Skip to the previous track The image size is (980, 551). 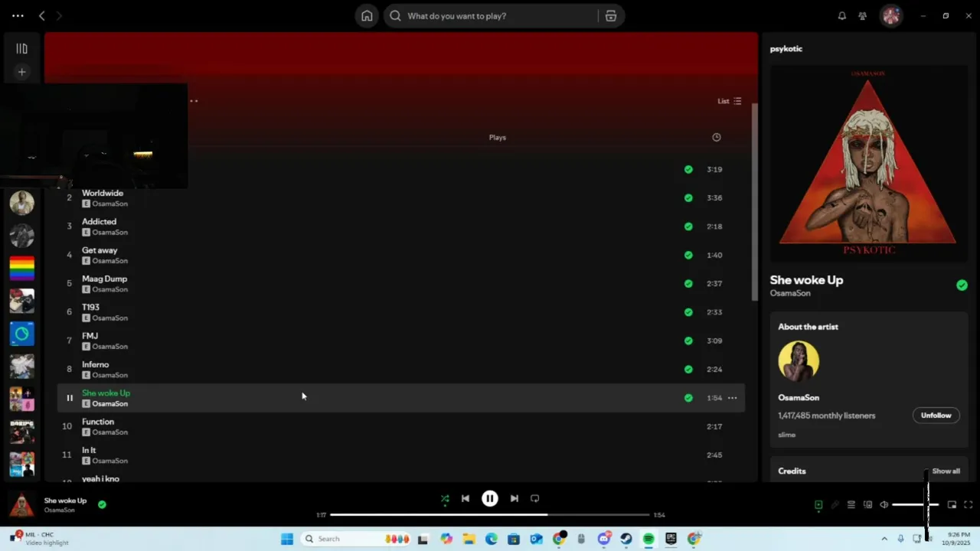pyautogui.click(x=465, y=498)
